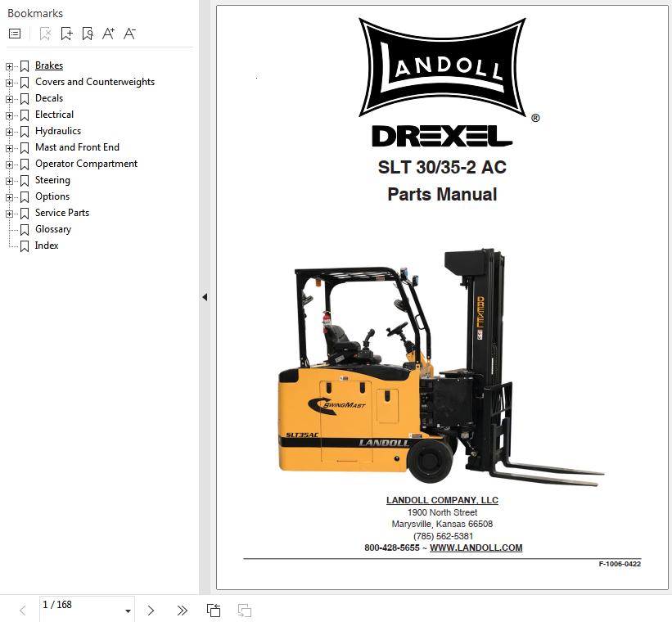
Task: Click the go to next view icon
Action: coord(244,610)
